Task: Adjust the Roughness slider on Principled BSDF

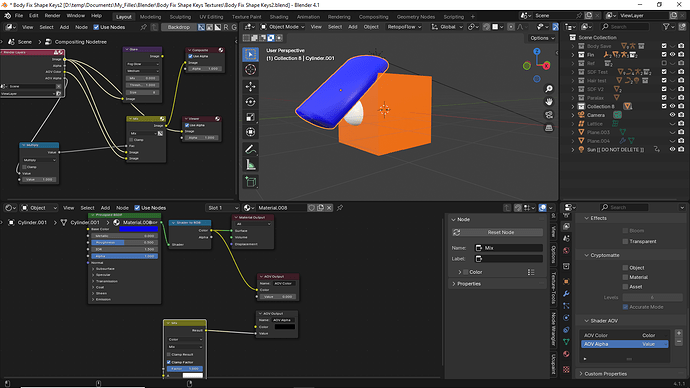Action: coord(124,242)
